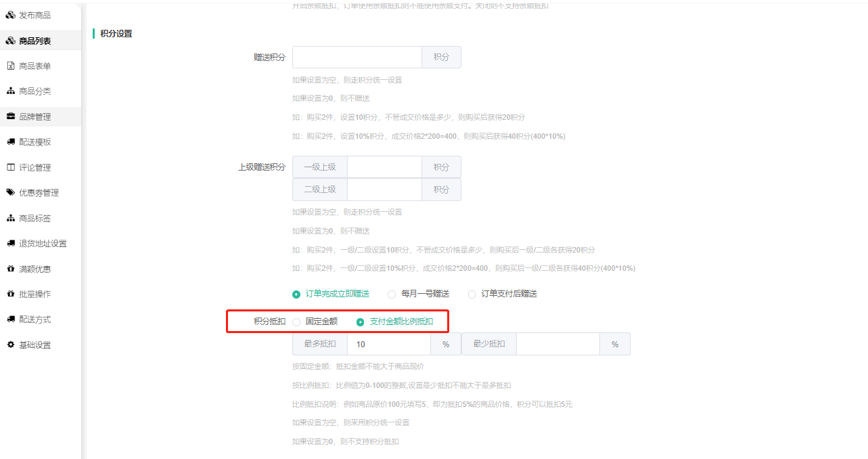Viewport: 868px width, 459px height.
Task: Select the 订单完成立即赠送 radio option
Action: tap(296, 294)
